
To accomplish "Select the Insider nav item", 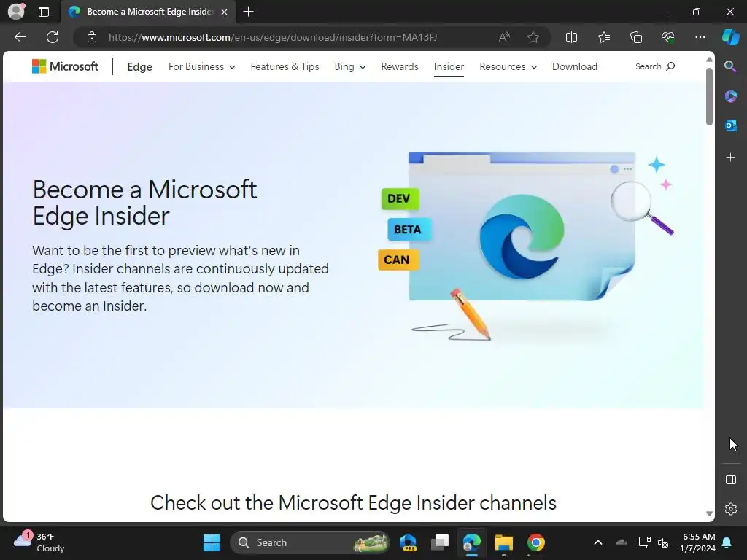I will point(449,66).
